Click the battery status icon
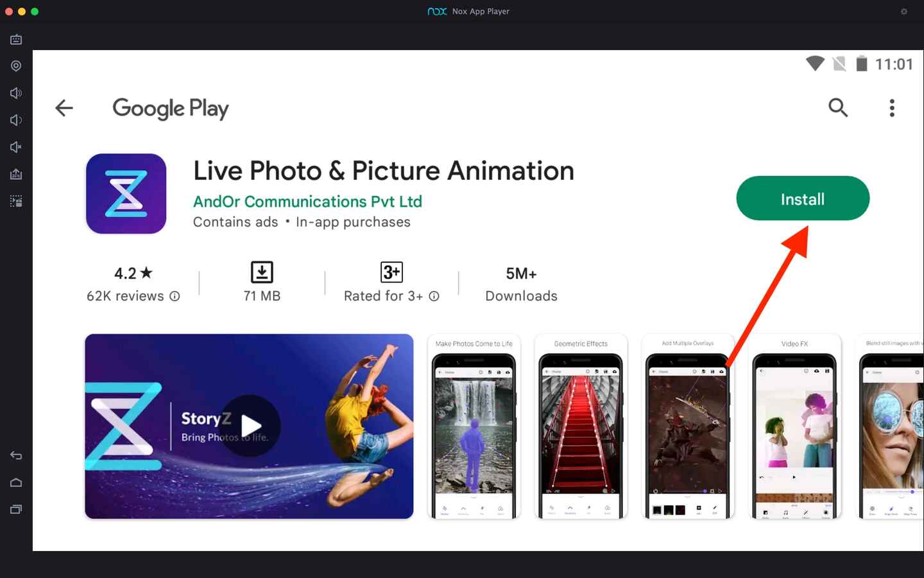 click(862, 64)
